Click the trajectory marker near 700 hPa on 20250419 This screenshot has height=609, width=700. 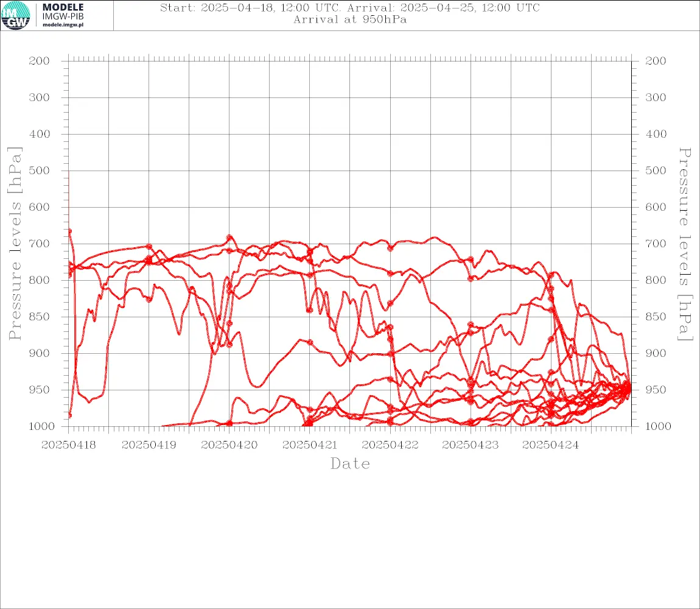149,247
